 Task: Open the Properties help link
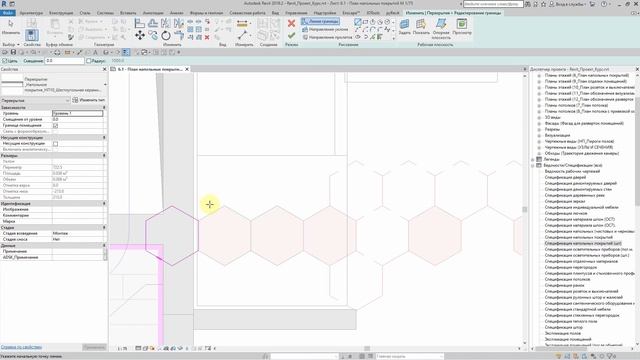[x=21, y=347]
